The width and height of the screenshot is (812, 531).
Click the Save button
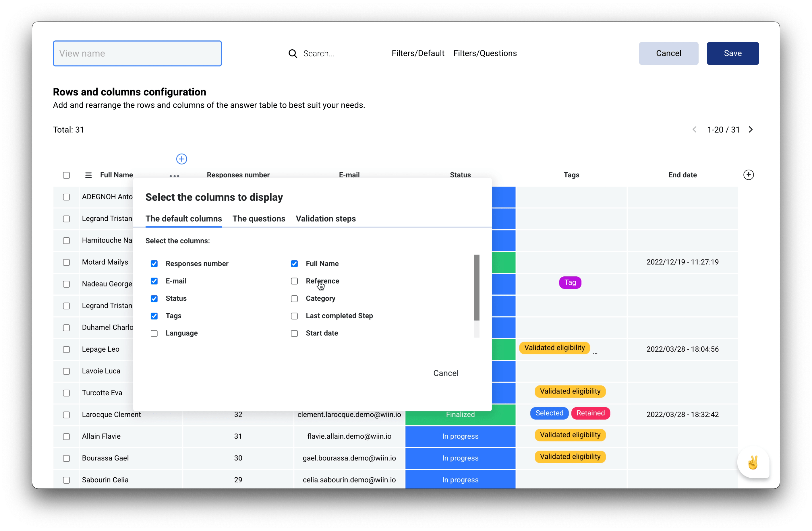coord(732,53)
